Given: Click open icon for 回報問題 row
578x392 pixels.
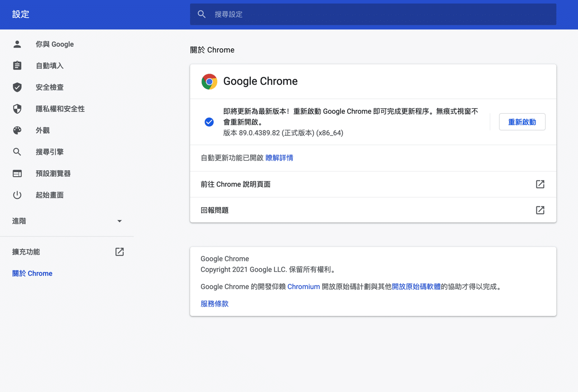Looking at the screenshot, I should [540, 210].
